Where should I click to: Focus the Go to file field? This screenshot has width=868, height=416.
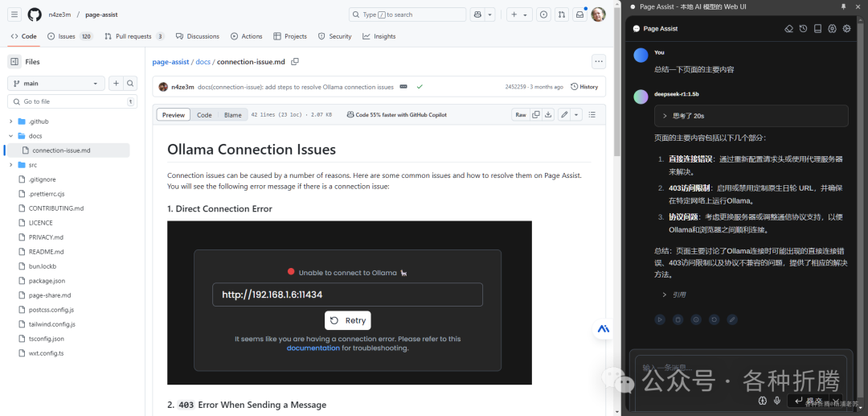(x=72, y=101)
